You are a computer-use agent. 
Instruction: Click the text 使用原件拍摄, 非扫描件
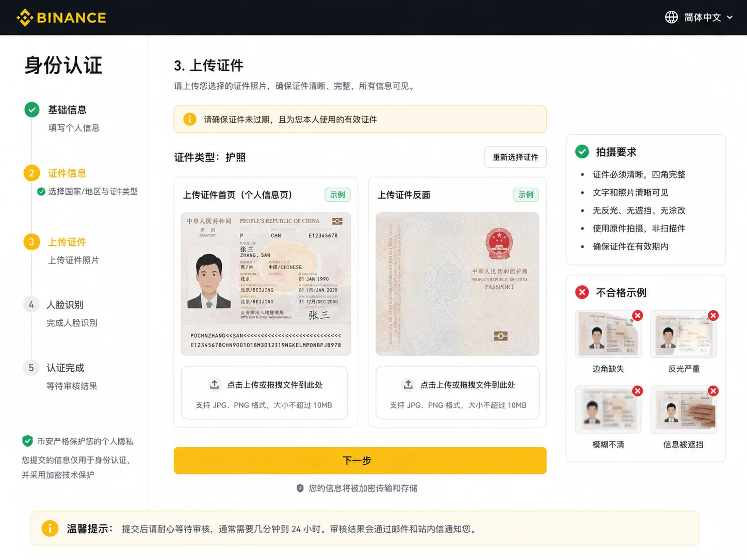pos(639,228)
